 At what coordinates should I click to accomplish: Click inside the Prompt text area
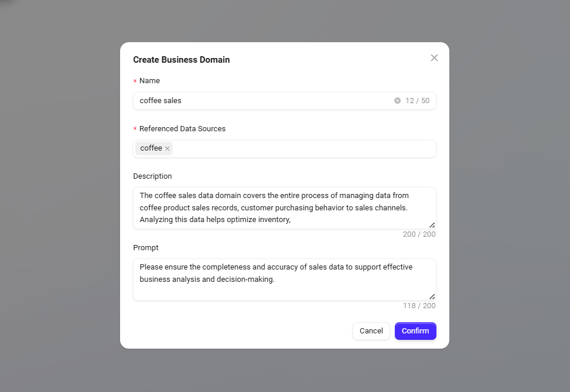[284, 279]
